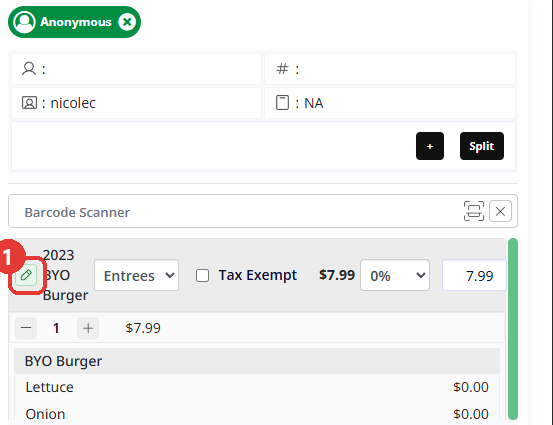Image resolution: width=553 pixels, height=425 pixels.
Task: Clear the barcode scanner with X
Action: [x=500, y=211]
